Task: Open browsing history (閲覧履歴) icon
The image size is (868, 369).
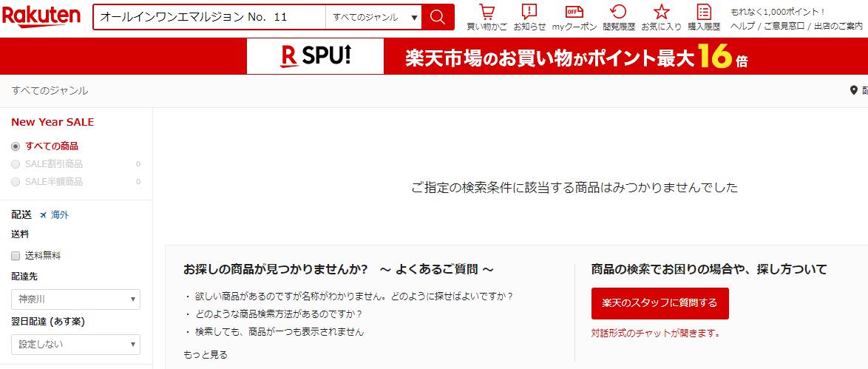Action: (619, 18)
